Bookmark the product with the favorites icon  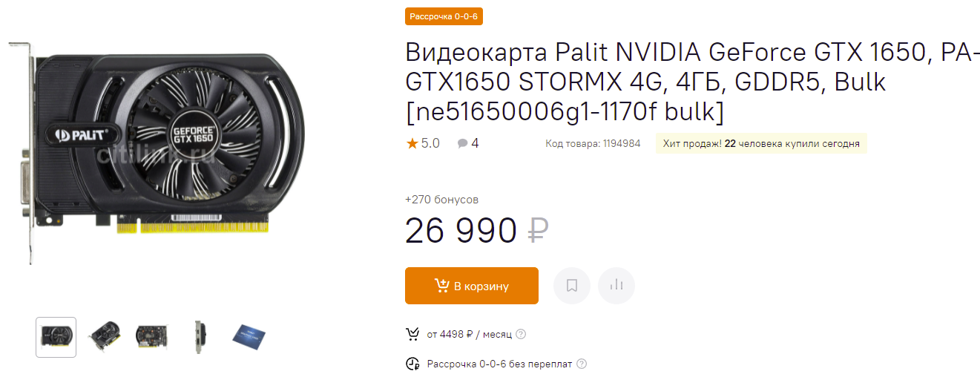(572, 286)
